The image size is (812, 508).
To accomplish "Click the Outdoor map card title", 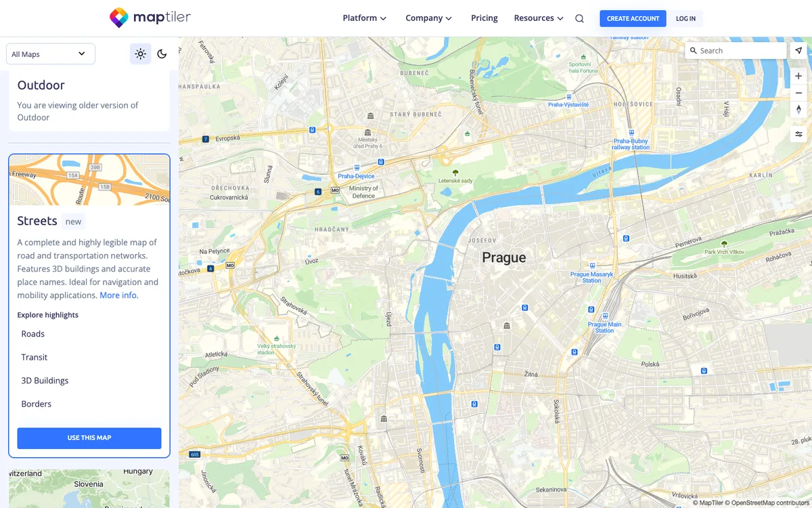I will [41, 85].
